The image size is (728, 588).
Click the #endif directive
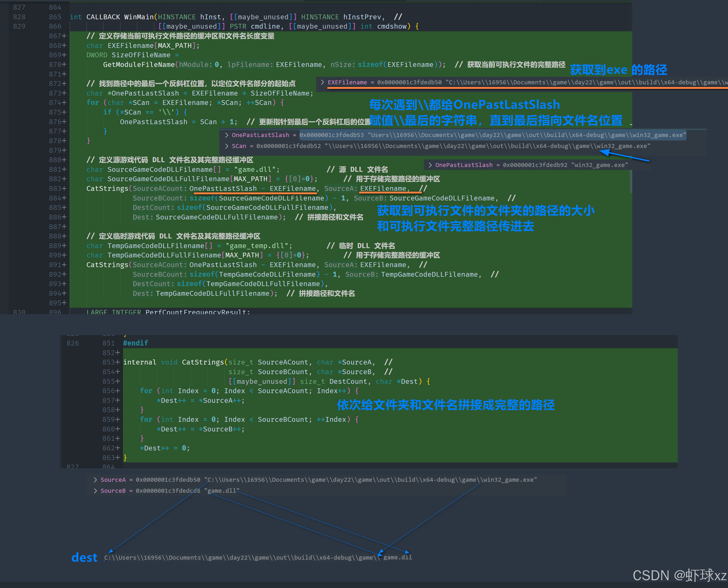point(136,343)
